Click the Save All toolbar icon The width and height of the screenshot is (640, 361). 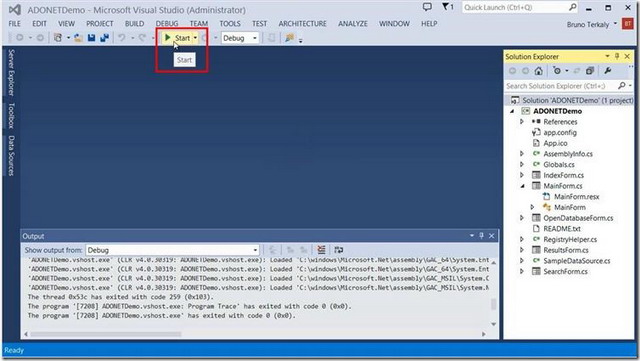[104, 38]
